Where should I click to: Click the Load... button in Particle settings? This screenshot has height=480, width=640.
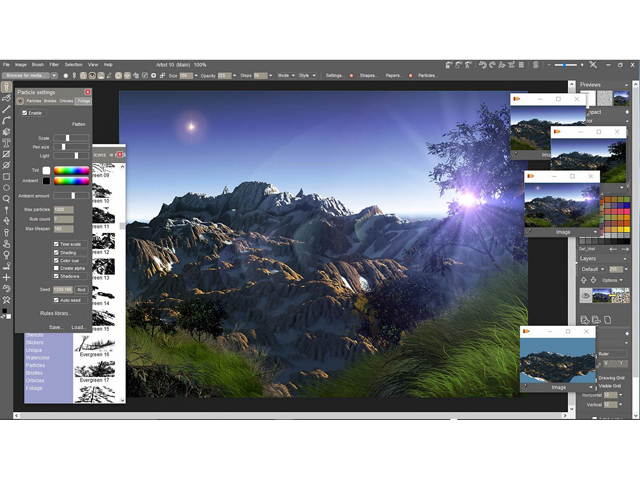click(77, 326)
